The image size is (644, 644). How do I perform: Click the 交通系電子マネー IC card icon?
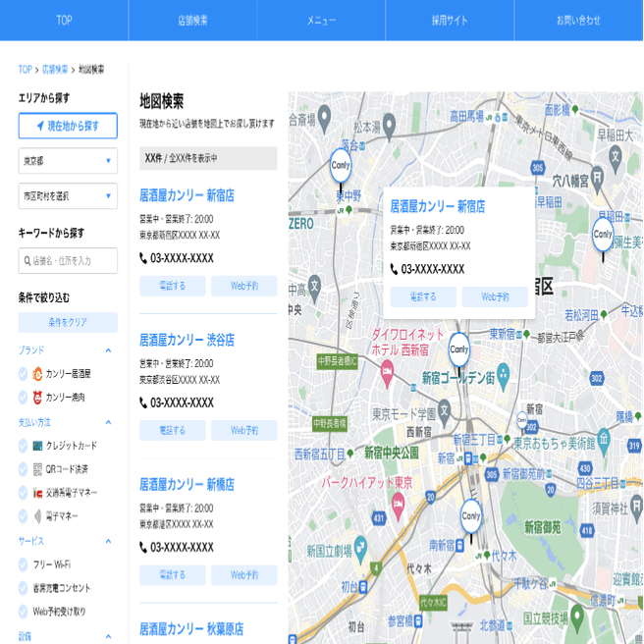(37, 493)
